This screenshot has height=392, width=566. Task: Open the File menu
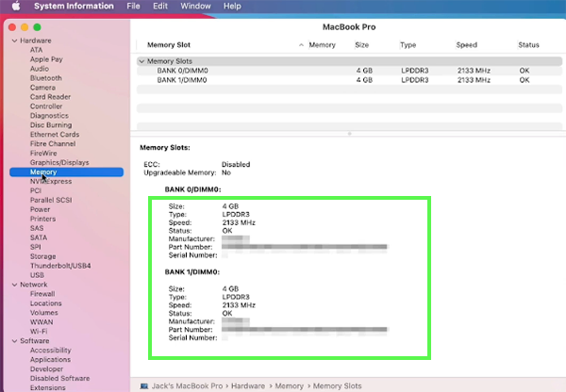click(133, 7)
